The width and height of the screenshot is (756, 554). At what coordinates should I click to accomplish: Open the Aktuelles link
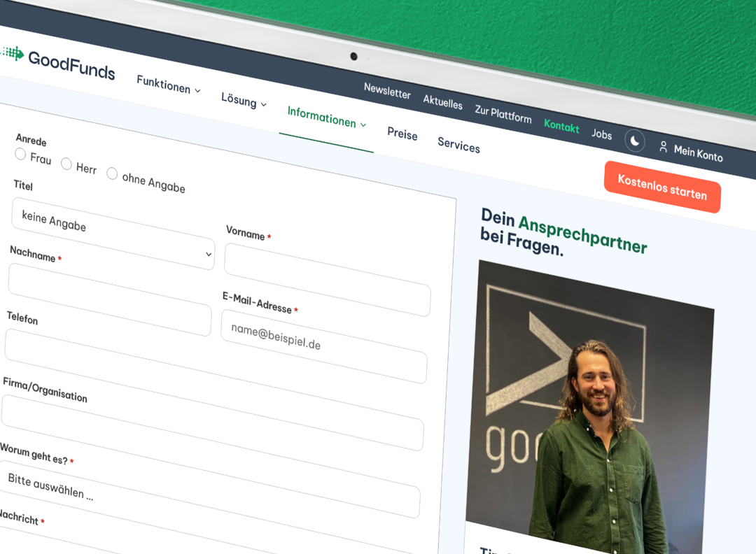click(442, 102)
